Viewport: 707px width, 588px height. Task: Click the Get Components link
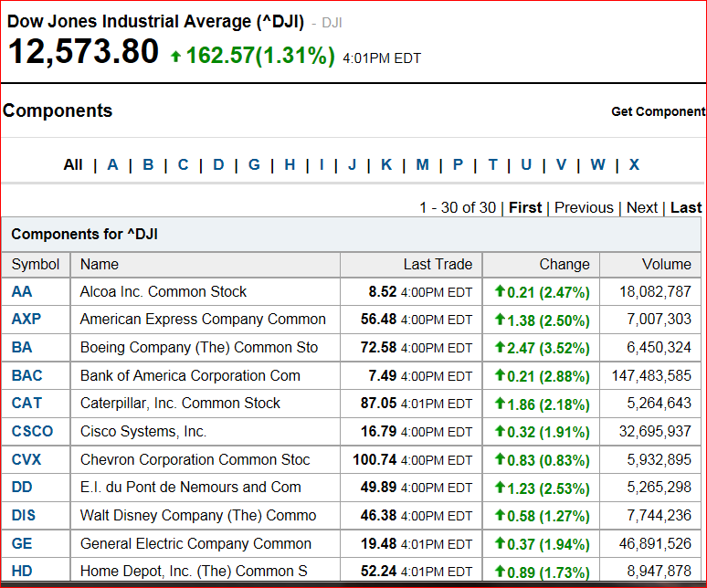coord(659,111)
